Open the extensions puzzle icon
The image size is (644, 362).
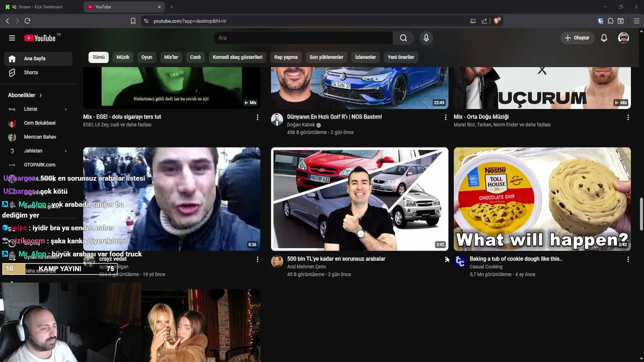[x=610, y=21]
